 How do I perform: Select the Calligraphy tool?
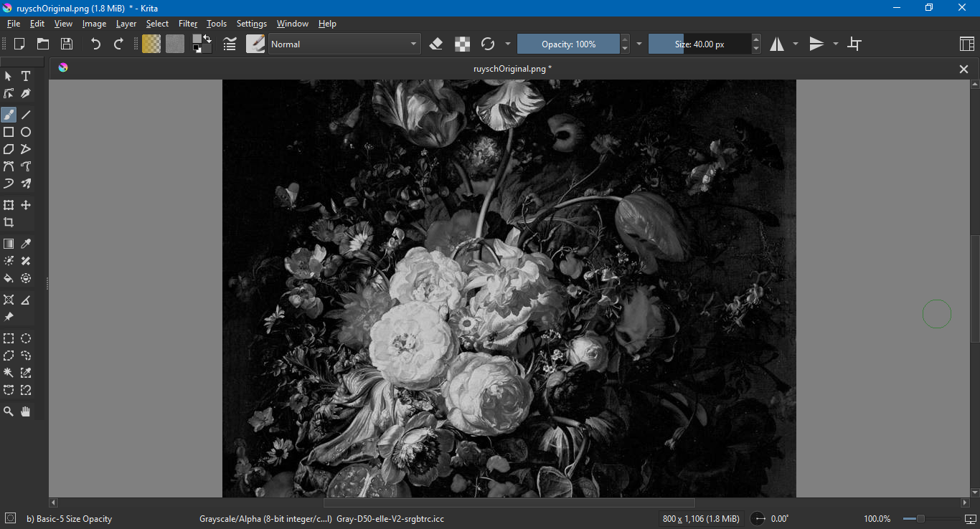tap(26, 93)
